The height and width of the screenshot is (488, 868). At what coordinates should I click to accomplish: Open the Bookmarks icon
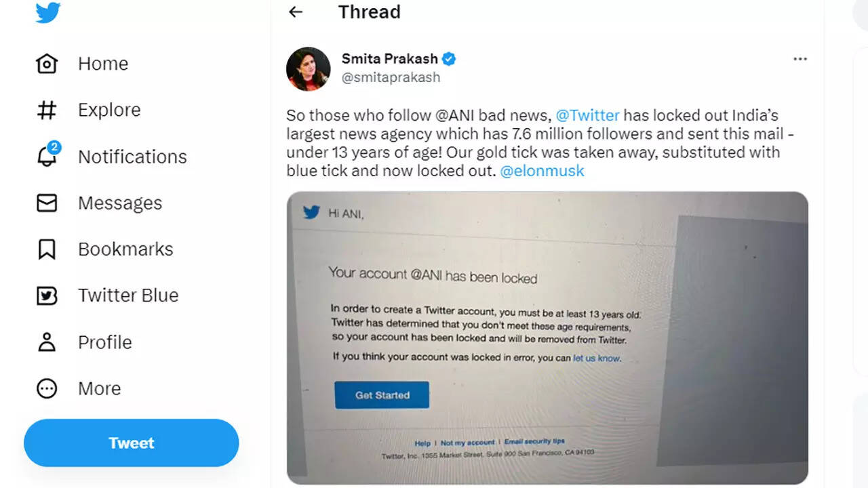(x=47, y=249)
